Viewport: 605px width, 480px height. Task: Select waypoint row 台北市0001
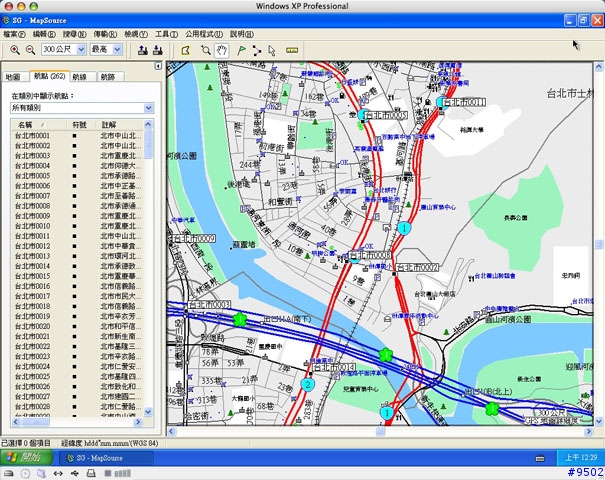[x=77, y=136]
